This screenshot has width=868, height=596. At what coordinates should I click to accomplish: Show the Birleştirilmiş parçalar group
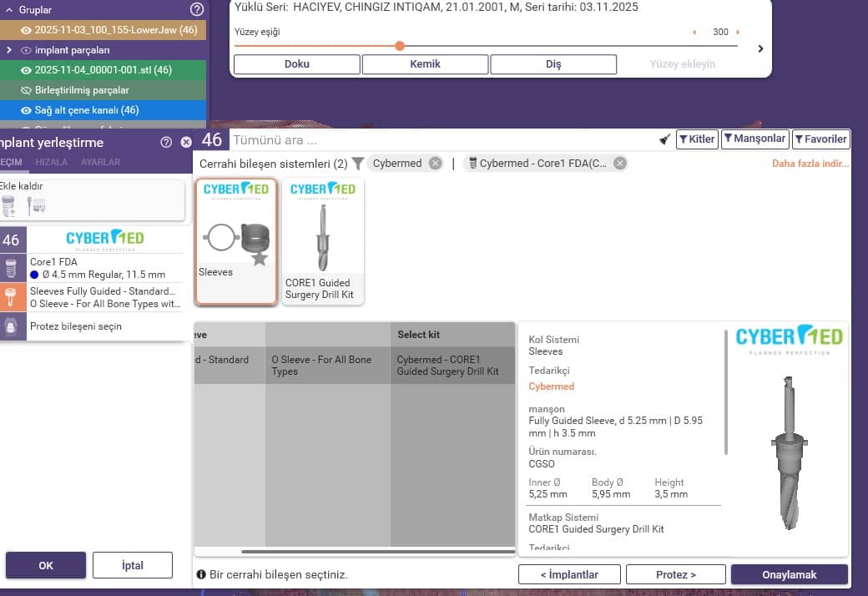point(26,90)
